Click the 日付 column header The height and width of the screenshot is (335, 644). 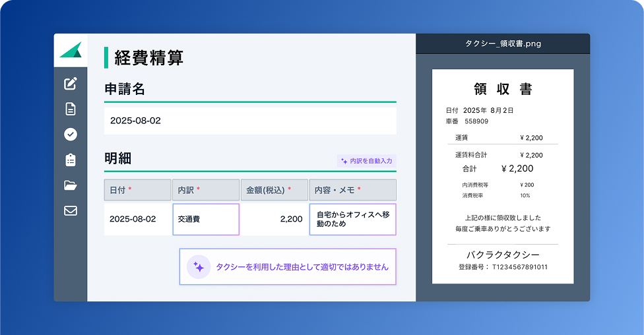point(137,190)
